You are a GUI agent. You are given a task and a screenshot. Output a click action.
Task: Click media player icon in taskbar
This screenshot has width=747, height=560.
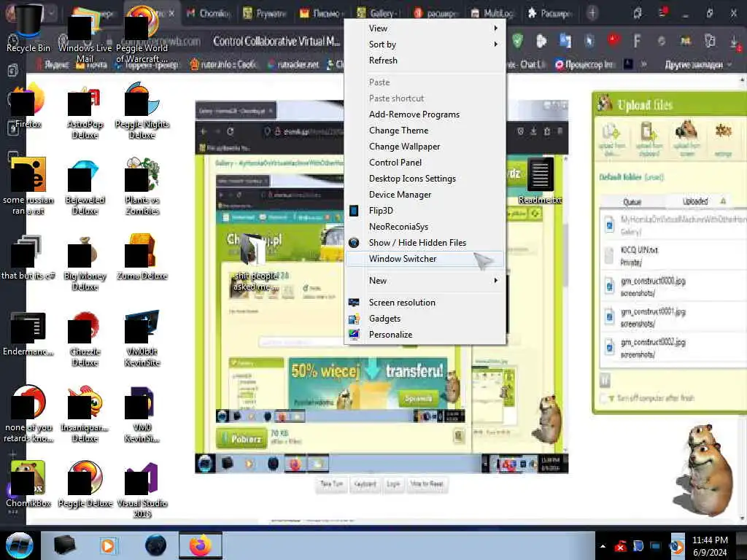pos(108,545)
